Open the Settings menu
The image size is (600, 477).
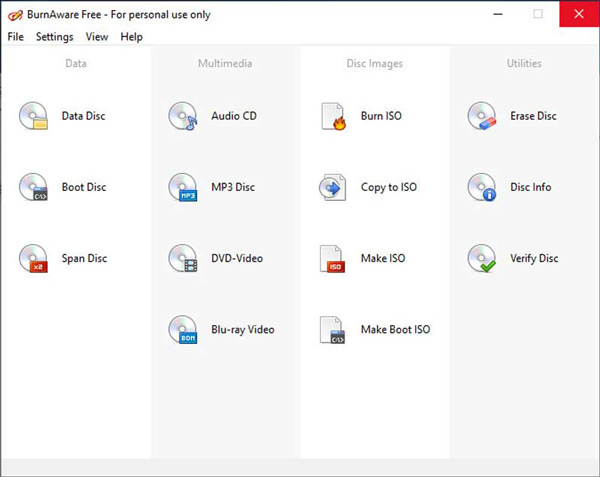click(55, 37)
